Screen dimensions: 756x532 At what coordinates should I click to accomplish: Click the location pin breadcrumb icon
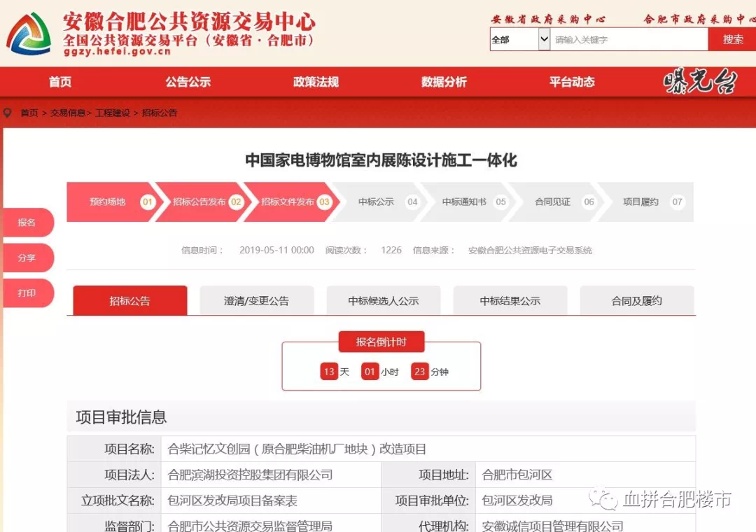(x=8, y=113)
